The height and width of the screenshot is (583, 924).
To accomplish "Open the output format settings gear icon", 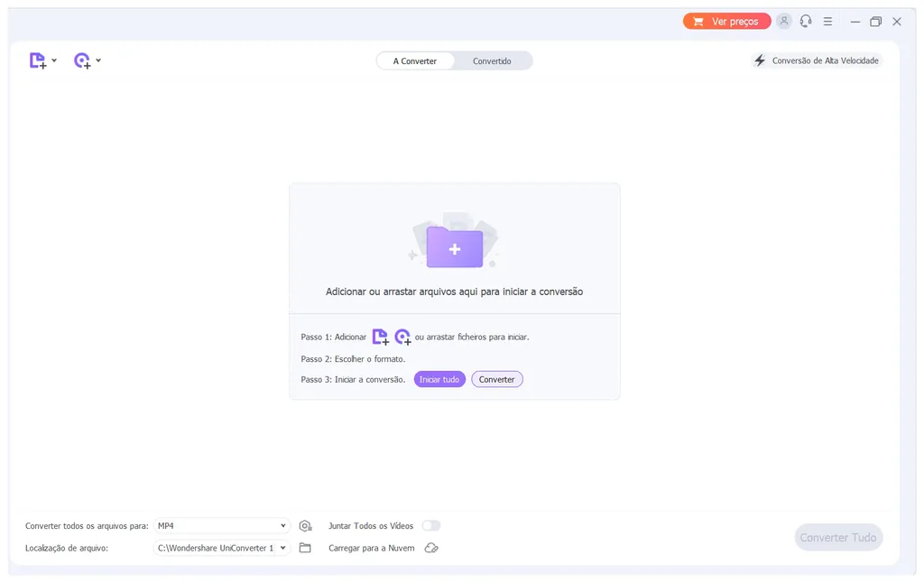I will point(305,525).
